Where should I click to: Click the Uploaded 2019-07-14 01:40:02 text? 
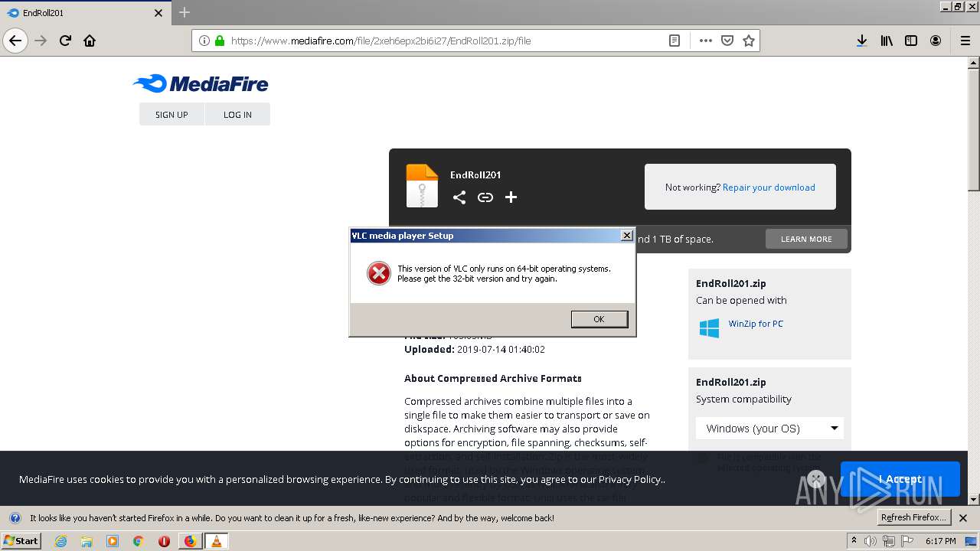475,349
